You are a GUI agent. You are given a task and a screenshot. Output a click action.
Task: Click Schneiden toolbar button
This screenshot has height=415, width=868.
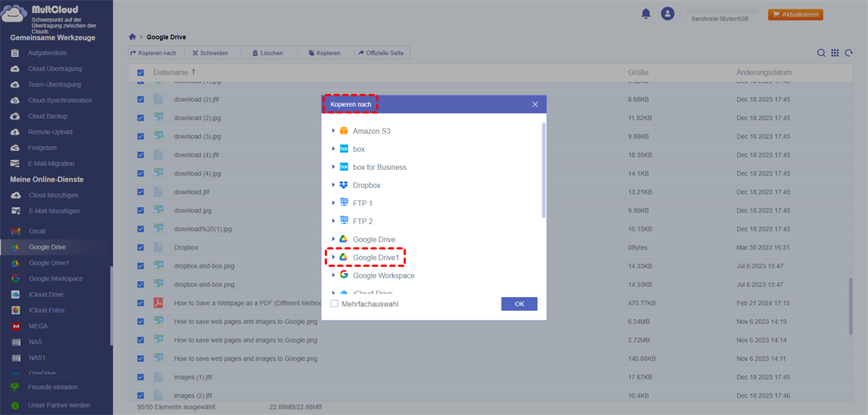point(210,53)
